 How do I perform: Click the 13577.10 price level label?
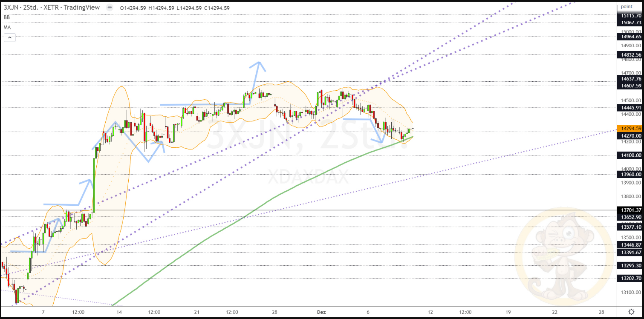(630, 227)
